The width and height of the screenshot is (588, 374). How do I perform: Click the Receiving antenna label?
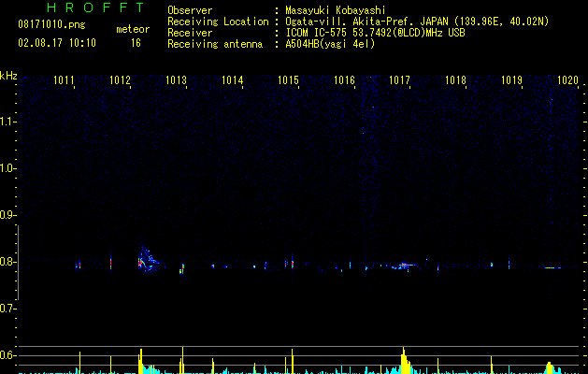(x=215, y=44)
